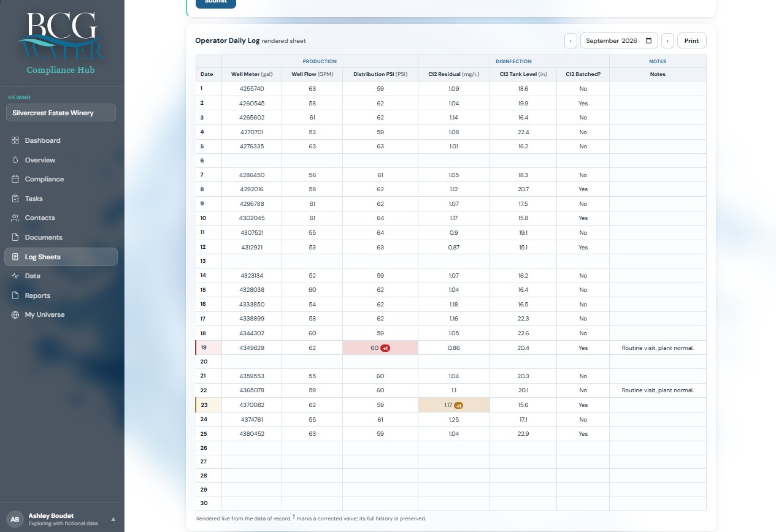Screen dimensions: 776x532
Task: Click the Well Flow (GPM) column header
Action: pos(312,74)
